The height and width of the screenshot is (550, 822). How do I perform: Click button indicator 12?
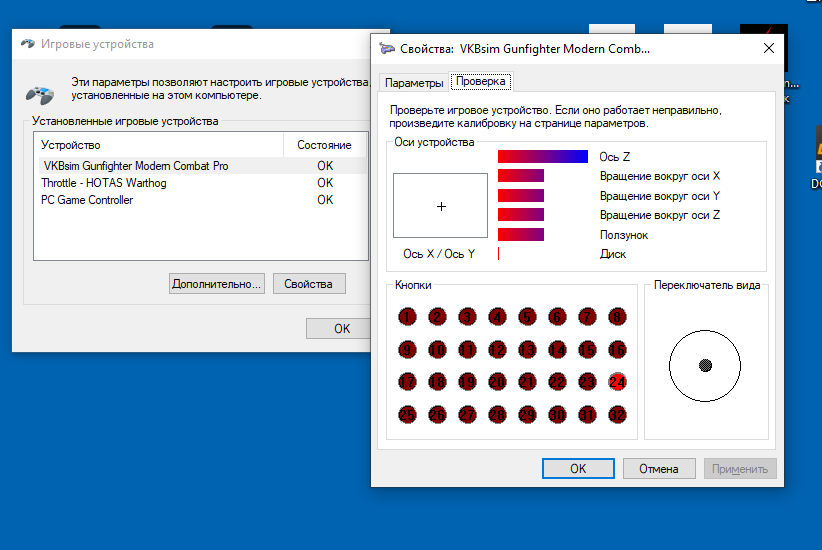[497, 350]
